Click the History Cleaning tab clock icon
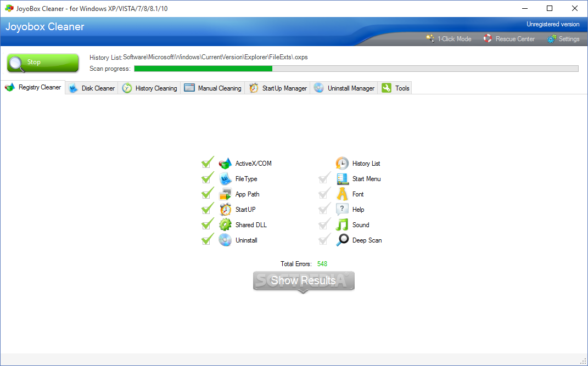The height and width of the screenshot is (366, 588). pyautogui.click(x=127, y=88)
